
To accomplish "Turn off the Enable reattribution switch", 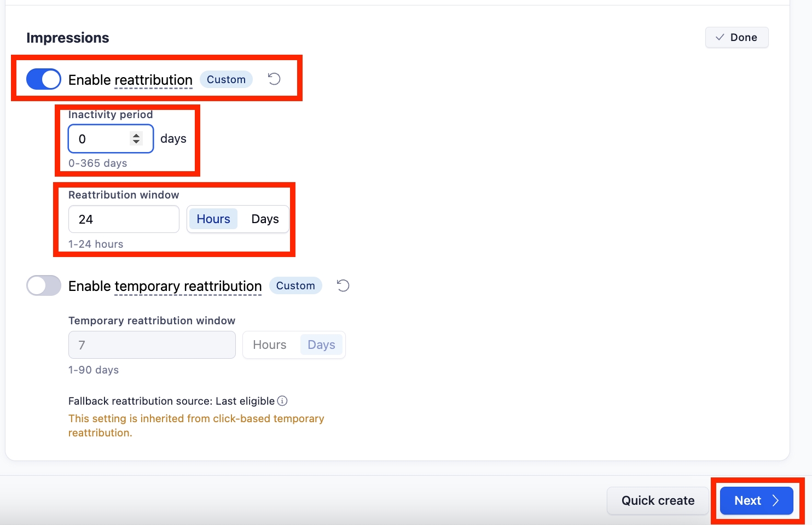I will click(44, 79).
